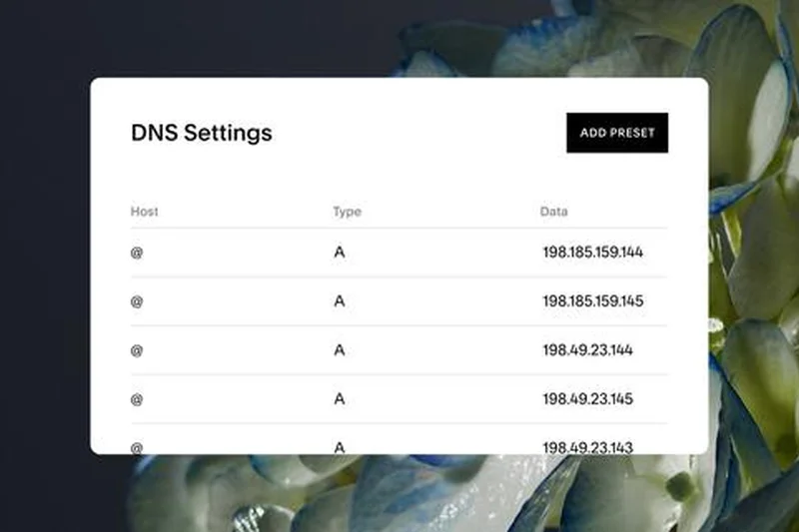The width and height of the screenshot is (799, 532).
Task: Click the @ host of the 198.49.23.144 record
Action: tap(137, 350)
